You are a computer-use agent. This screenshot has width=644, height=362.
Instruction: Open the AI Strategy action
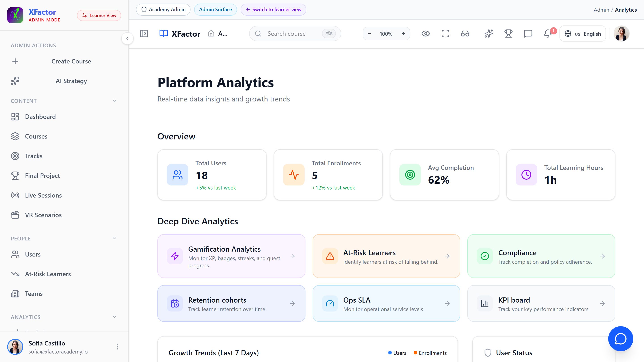pyautogui.click(x=64, y=81)
